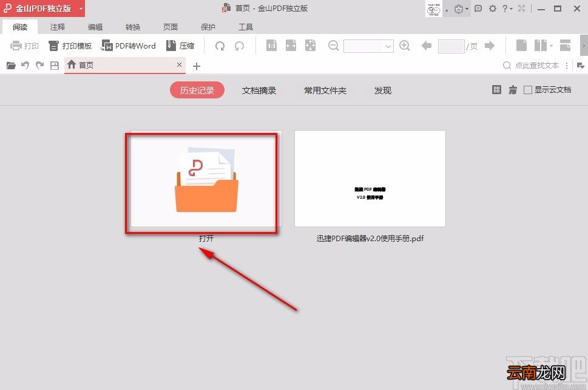This screenshot has height=390, width=588.
Task: Open the 注释 ribbon tab
Action: [58, 27]
